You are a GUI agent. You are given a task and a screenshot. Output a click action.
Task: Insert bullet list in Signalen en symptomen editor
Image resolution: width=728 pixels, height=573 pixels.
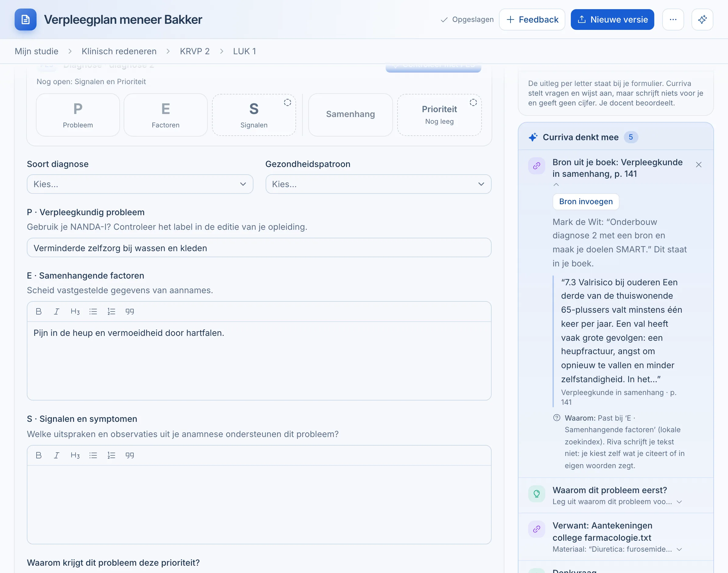(x=93, y=455)
